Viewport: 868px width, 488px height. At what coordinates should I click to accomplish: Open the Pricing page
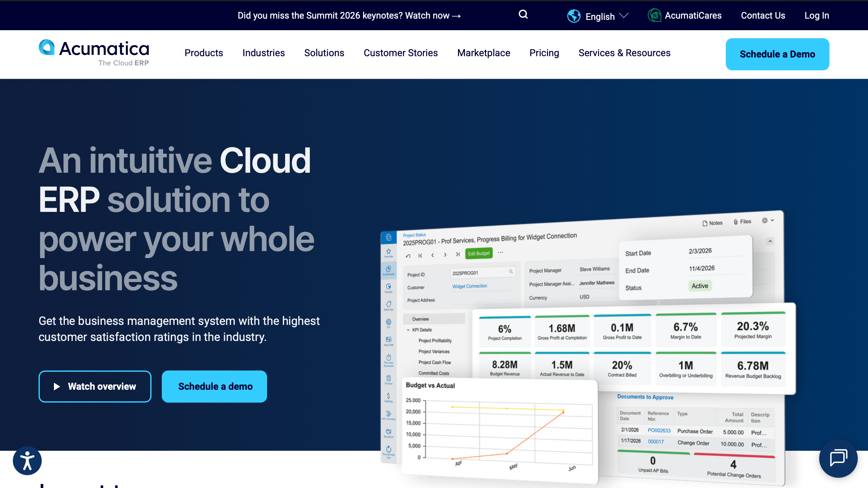click(x=544, y=53)
